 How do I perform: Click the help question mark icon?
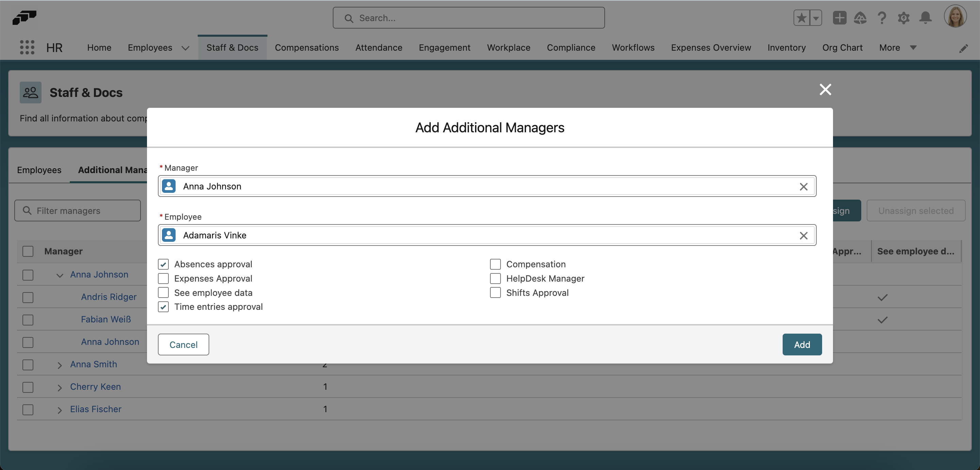tap(882, 17)
